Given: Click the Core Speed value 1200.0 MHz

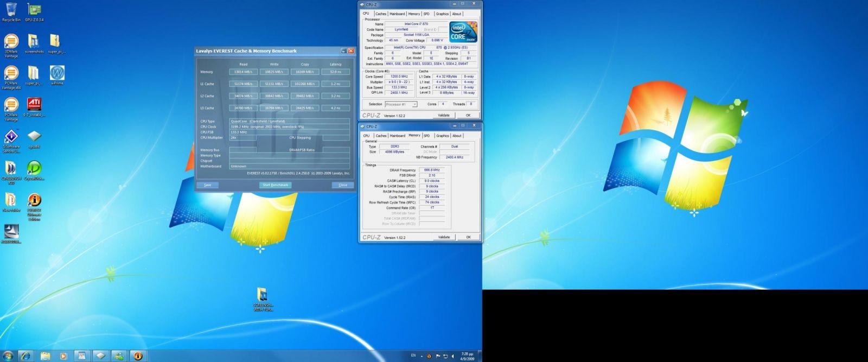Looking at the screenshot, I should [x=399, y=77].
